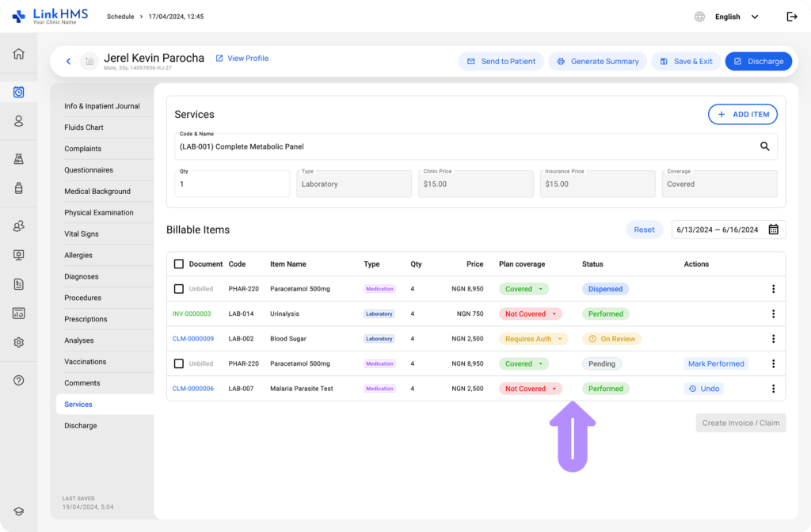The height and width of the screenshot is (532, 811).
Task: Click the globe language icon
Action: click(x=699, y=17)
